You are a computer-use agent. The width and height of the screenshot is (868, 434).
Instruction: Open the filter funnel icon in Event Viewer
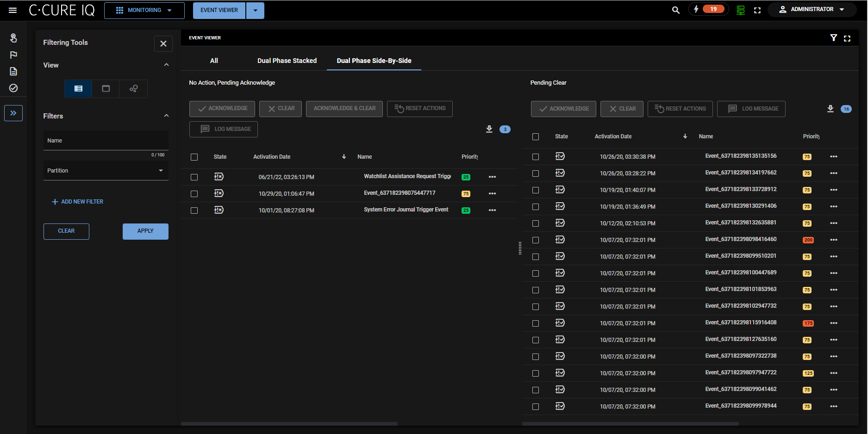pyautogui.click(x=833, y=38)
